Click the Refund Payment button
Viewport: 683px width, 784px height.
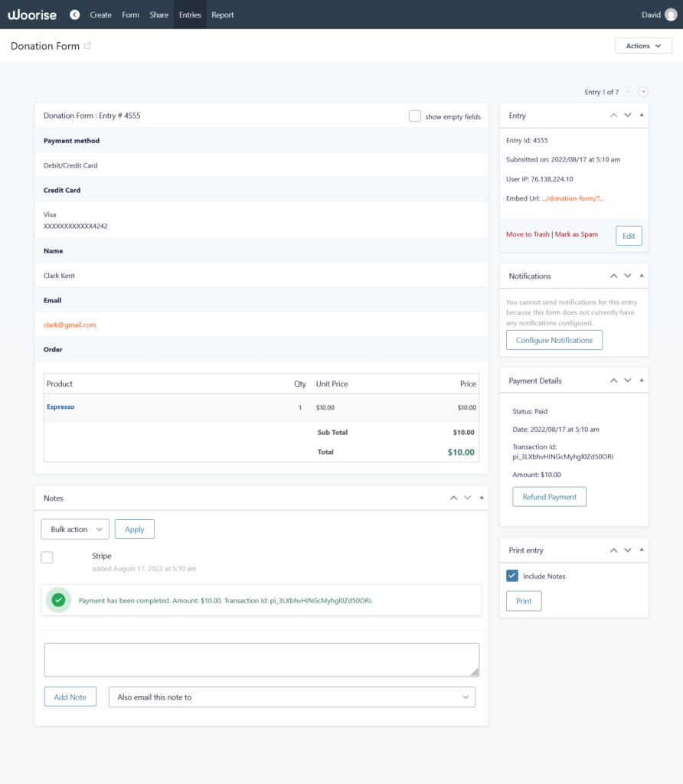pyautogui.click(x=549, y=496)
